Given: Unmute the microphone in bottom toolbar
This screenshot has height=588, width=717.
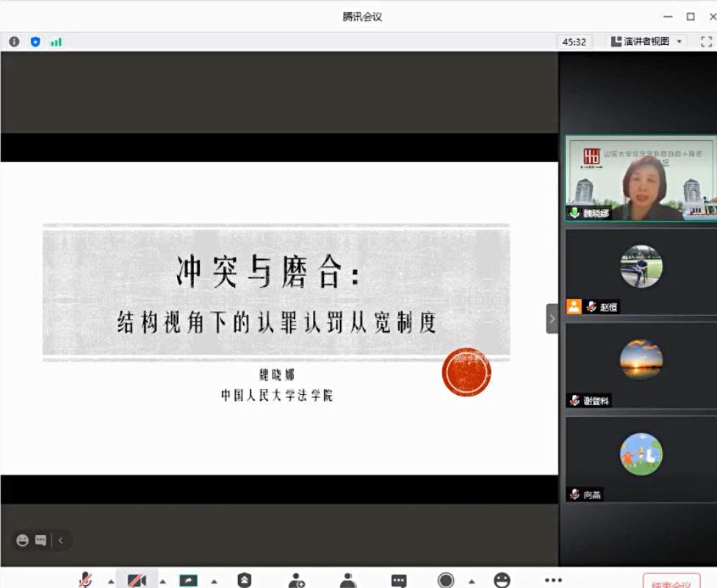Looking at the screenshot, I should pos(86,580).
